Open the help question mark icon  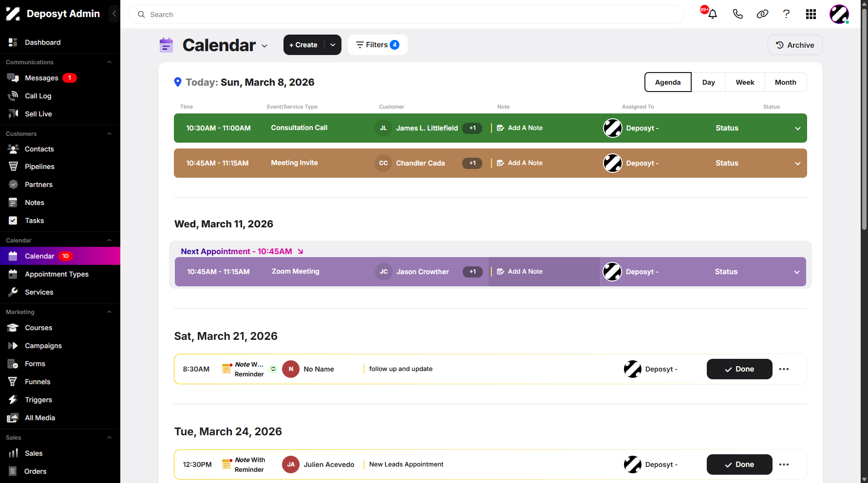tap(786, 14)
